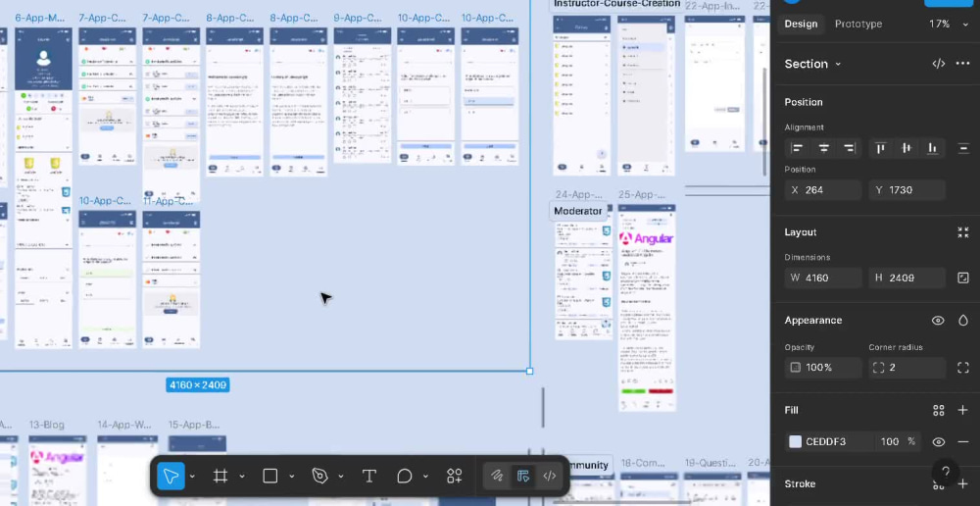Toggle visibility of the CEDDF3 fill

click(938, 441)
